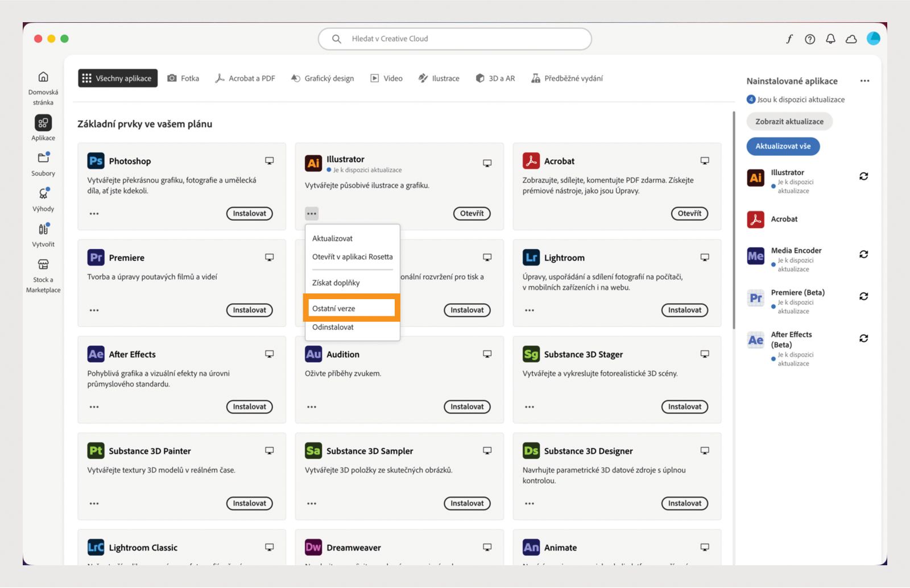Open Acrobat with Otevřít button
Image resolution: width=910 pixels, height=588 pixels.
pos(689,214)
